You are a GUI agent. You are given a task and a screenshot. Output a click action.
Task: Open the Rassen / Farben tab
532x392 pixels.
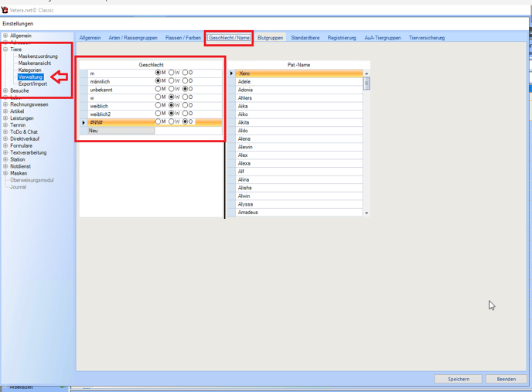(x=183, y=38)
